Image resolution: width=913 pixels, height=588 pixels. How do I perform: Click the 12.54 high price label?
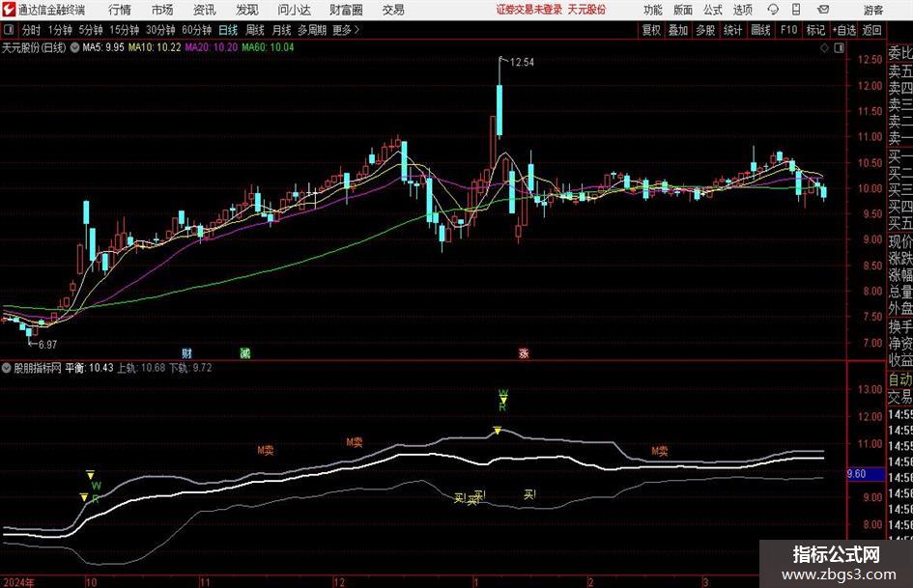point(522,63)
